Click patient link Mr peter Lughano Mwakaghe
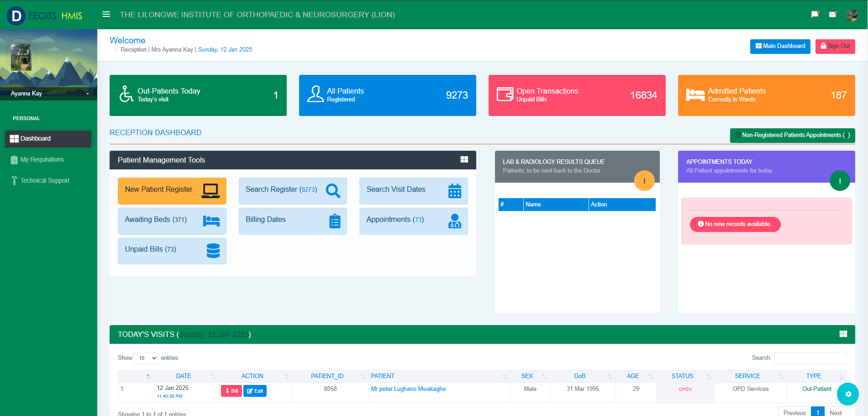The height and width of the screenshot is (416, 868). click(408, 389)
